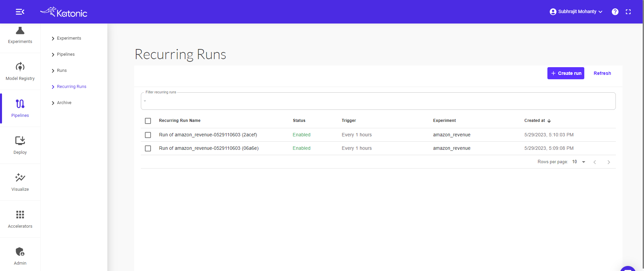The width and height of the screenshot is (644, 271).
Task: Open Archive in the submenu
Action: (x=64, y=103)
